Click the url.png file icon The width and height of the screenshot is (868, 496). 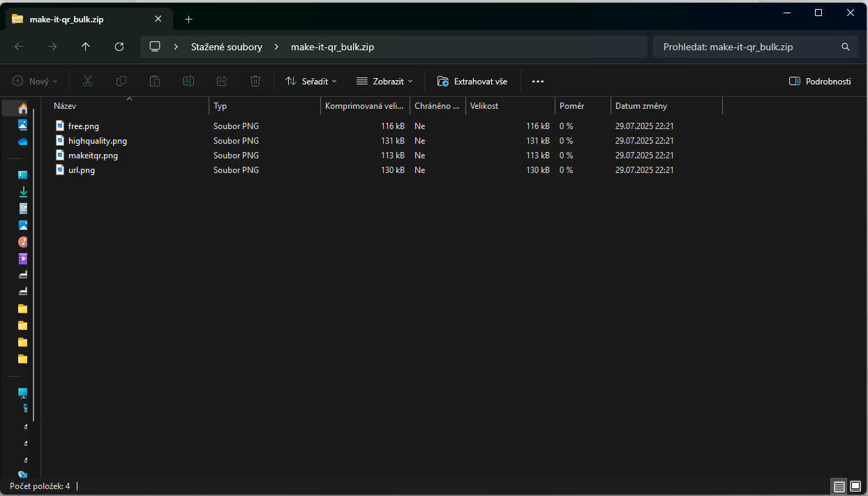59,170
